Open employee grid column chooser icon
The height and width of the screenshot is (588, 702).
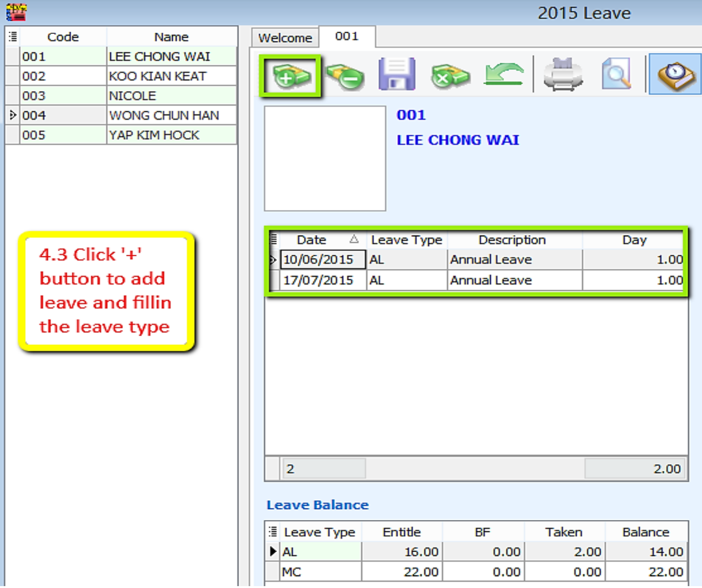tap(13, 36)
